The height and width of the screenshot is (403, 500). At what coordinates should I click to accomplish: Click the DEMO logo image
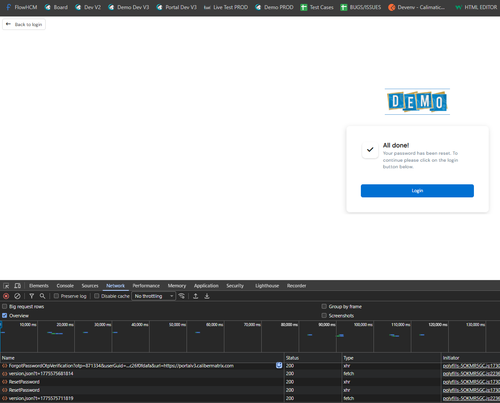tap(417, 102)
